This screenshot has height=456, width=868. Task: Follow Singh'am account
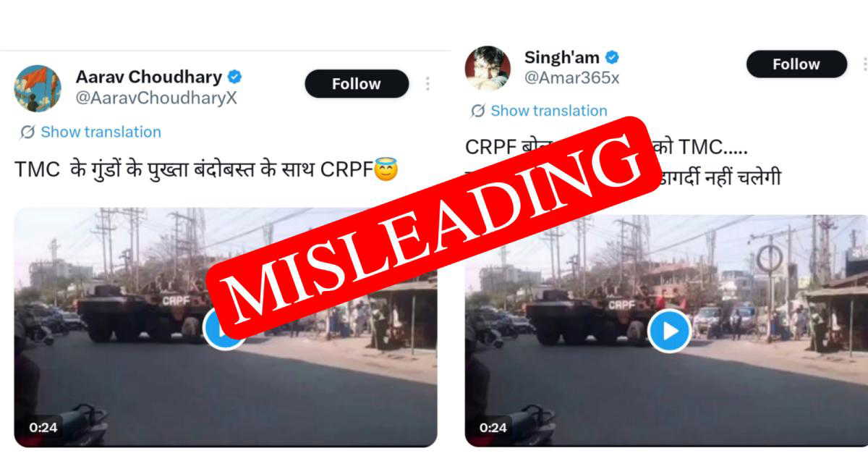(x=796, y=64)
